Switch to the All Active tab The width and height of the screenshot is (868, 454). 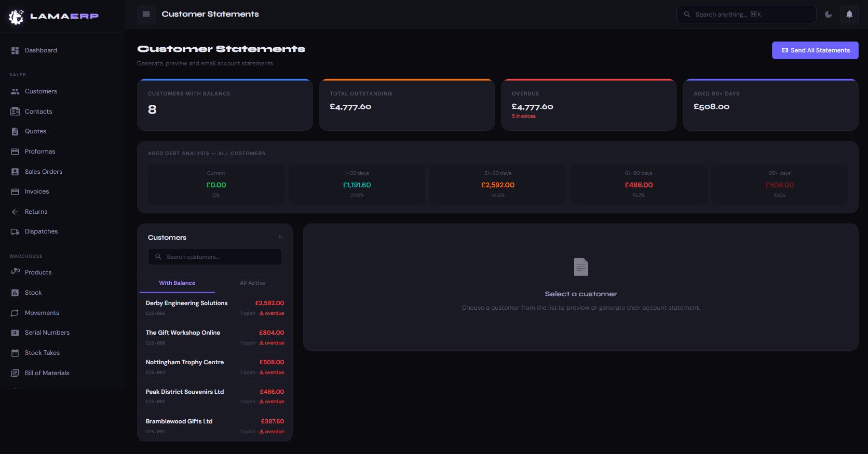(x=252, y=283)
